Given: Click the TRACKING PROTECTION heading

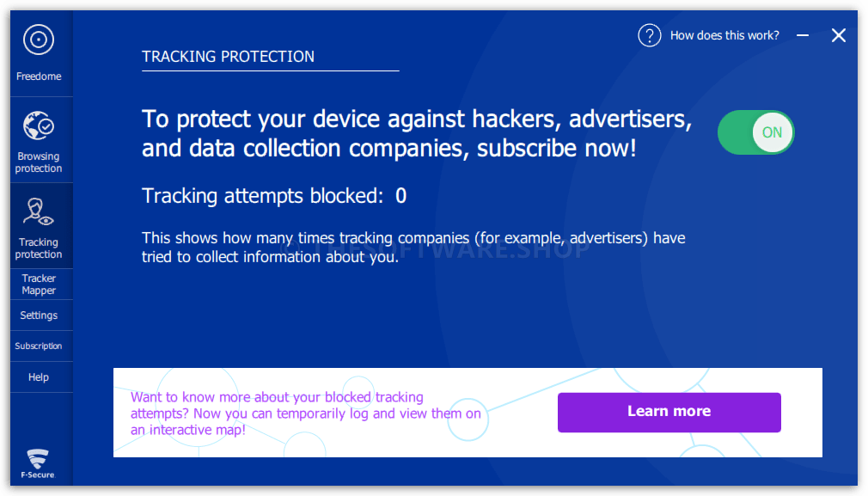Looking at the screenshot, I should point(228,57).
